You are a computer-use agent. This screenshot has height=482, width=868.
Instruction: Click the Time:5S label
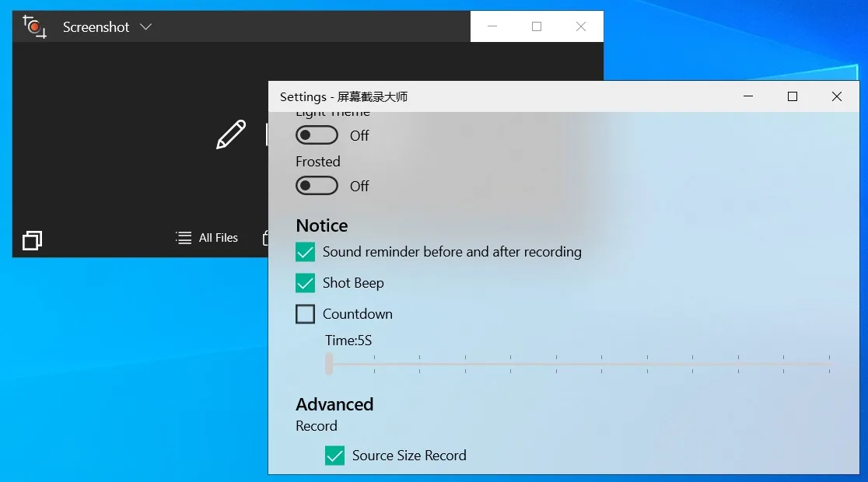(x=348, y=341)
